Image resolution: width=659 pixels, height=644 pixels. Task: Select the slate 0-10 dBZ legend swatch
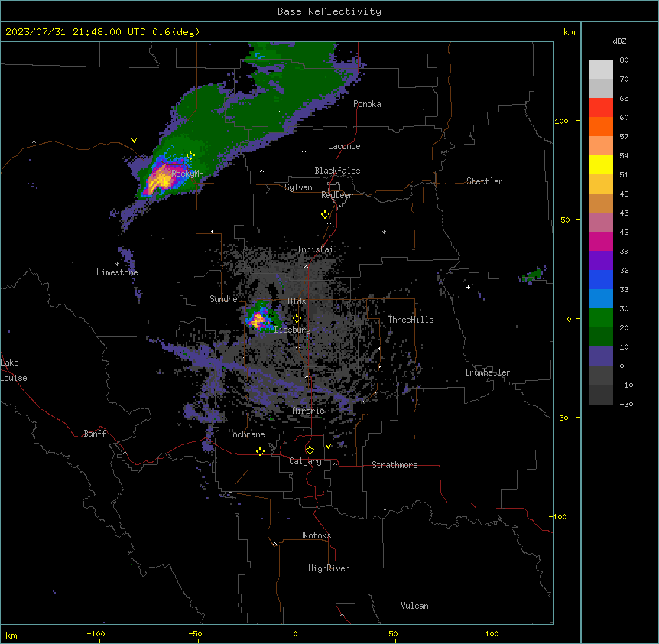click(x=601, y=356)
